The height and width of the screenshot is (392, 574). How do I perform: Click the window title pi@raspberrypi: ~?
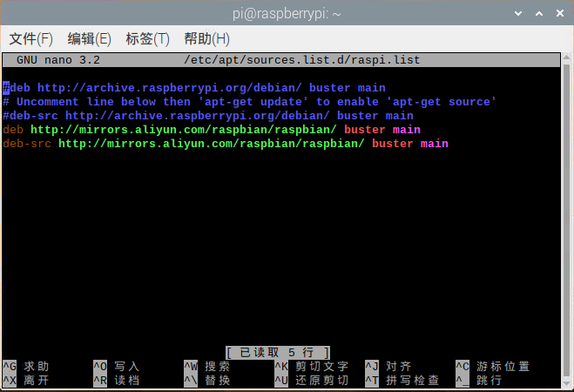tap(287, 14)
